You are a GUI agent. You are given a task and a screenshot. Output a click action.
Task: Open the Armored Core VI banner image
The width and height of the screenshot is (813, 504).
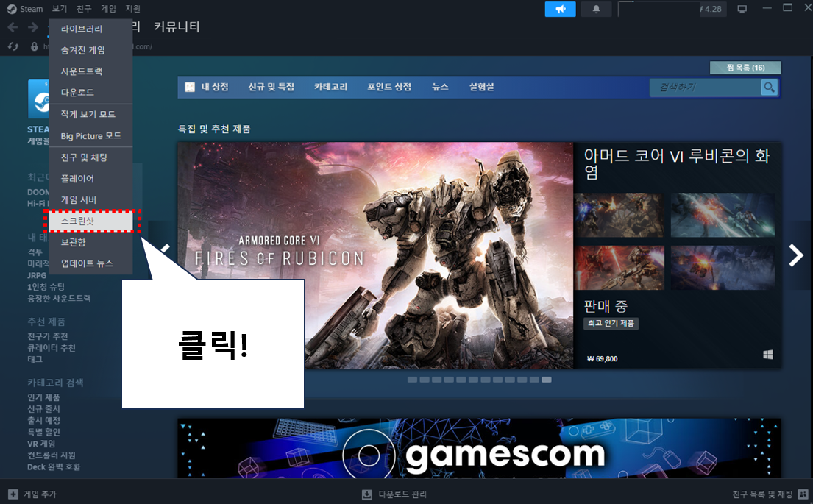coord(375,255)
